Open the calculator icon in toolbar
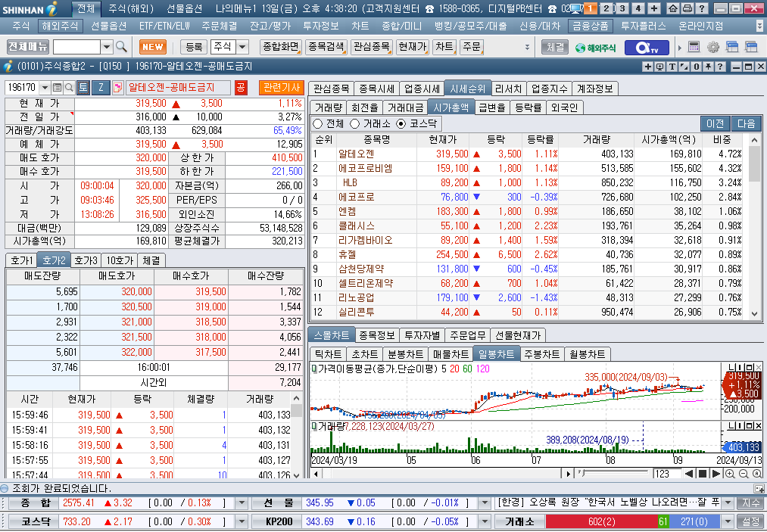This screenshot has height=532, width=767. (x=694, y=47)
